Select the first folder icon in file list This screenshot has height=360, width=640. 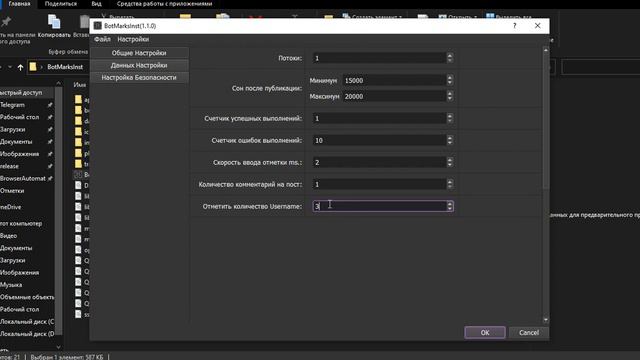(78, 99)
